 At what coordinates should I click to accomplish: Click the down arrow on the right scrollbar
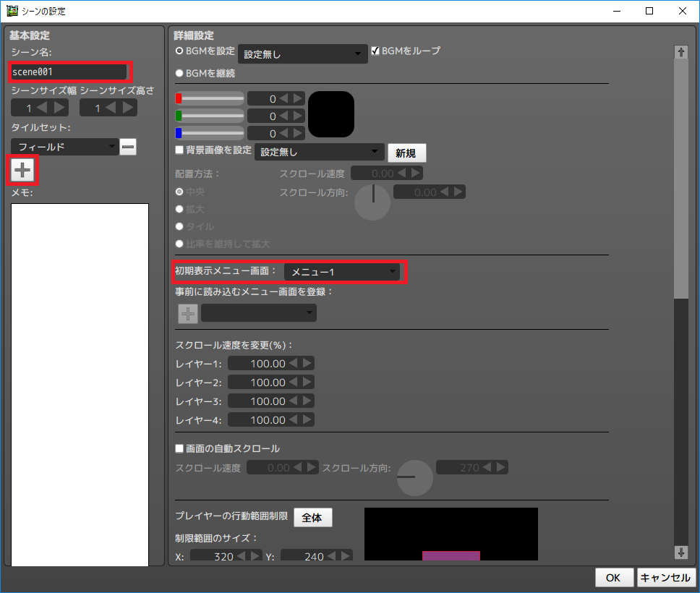(680, 553)
